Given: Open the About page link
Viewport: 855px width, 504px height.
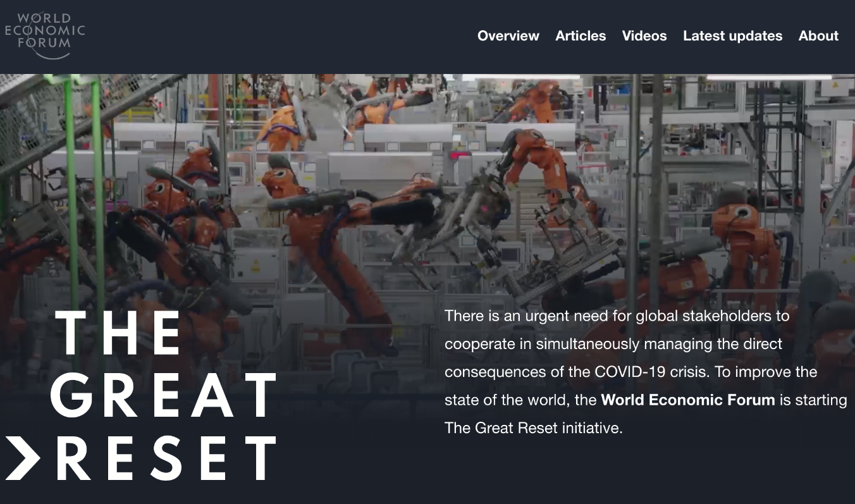Looking at the screenshot, I should pyautogui.click(x=818, y=36).
